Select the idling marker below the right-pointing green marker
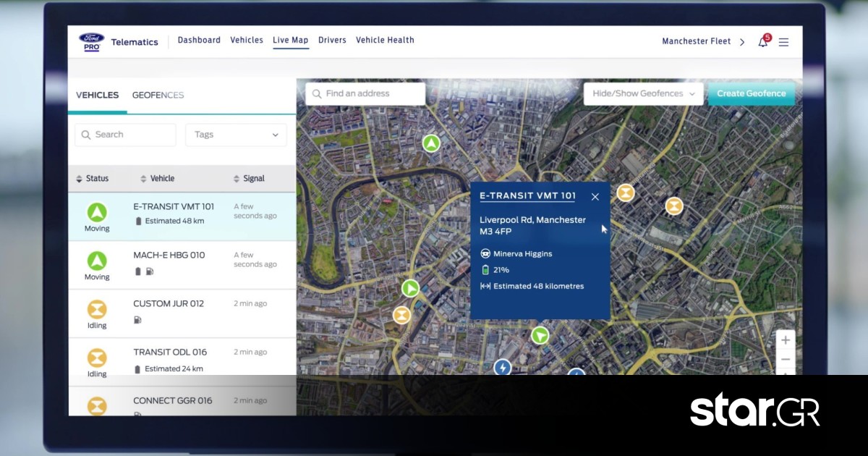 coord(401,315)
